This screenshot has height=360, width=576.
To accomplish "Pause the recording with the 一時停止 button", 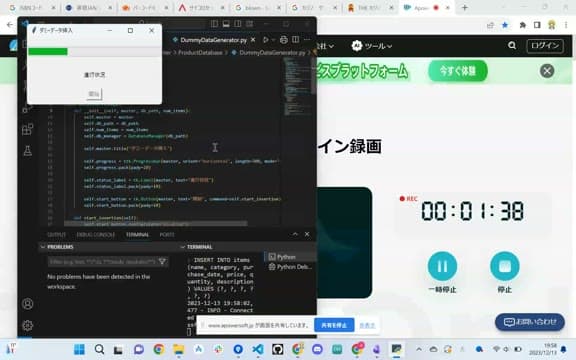I will point(442,266).
